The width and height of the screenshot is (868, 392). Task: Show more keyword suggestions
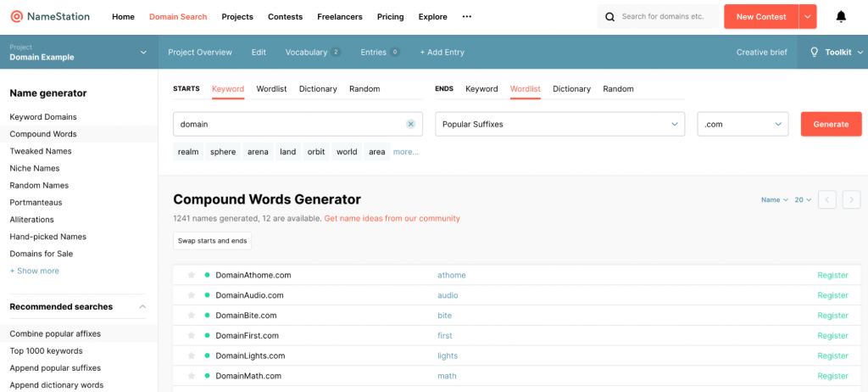pos(406,152)
